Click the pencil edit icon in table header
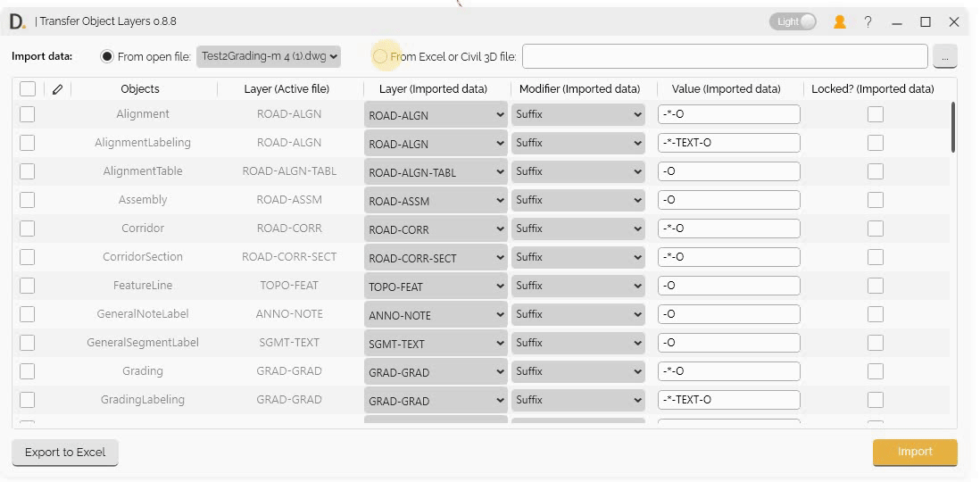The image size is (980, 482). click(x=57, y=89)
